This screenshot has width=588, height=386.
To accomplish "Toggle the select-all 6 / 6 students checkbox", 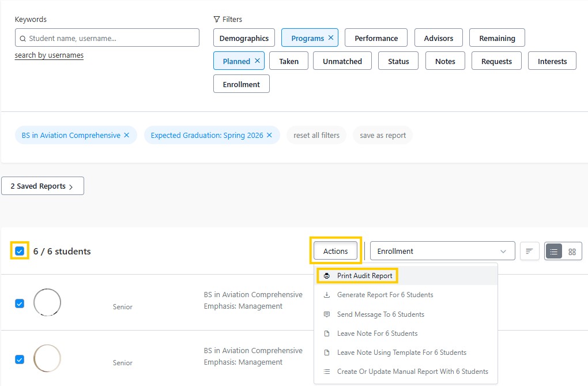I will (20, 251).
